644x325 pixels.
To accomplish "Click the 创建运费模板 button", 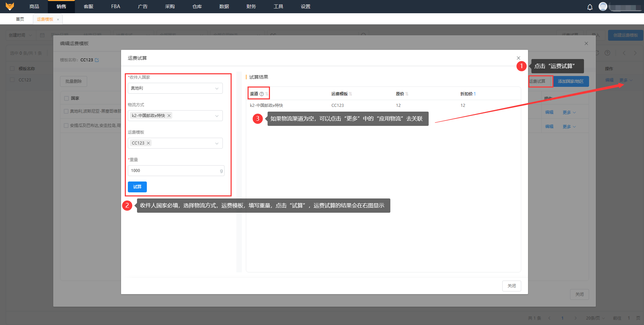I will point(626,35).
